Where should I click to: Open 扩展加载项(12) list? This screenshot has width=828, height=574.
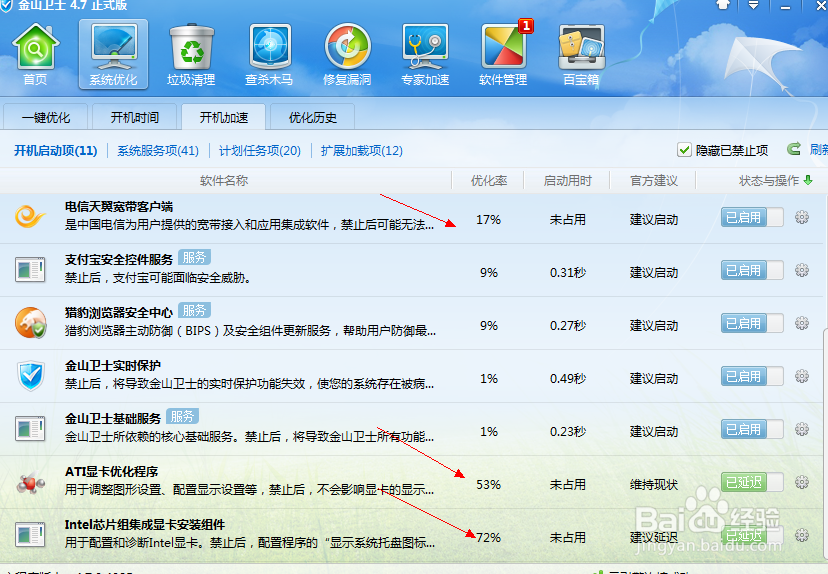point(362,151)
